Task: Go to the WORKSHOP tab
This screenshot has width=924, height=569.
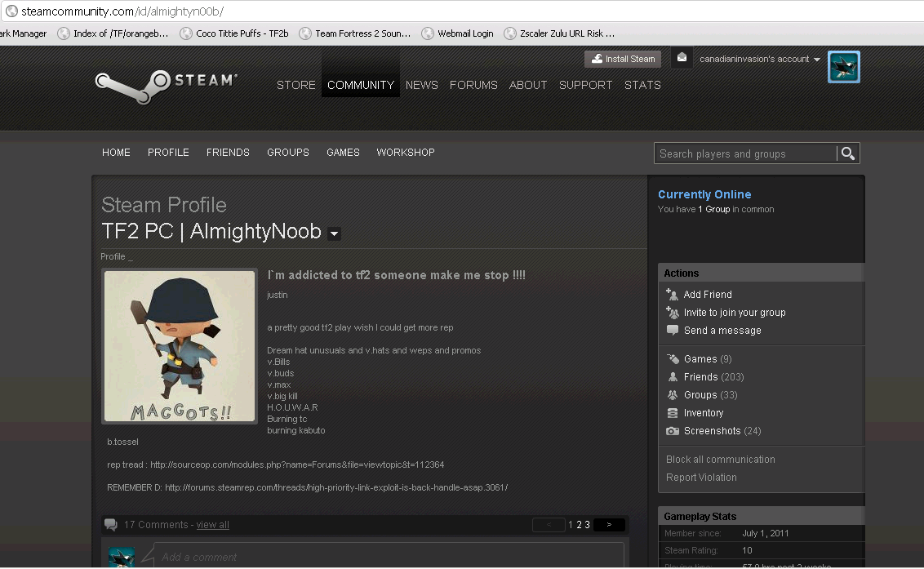Action: [406, 152]
